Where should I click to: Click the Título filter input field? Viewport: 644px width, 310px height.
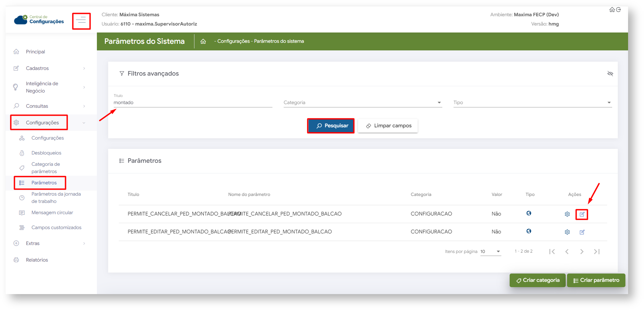click(192, 103)
